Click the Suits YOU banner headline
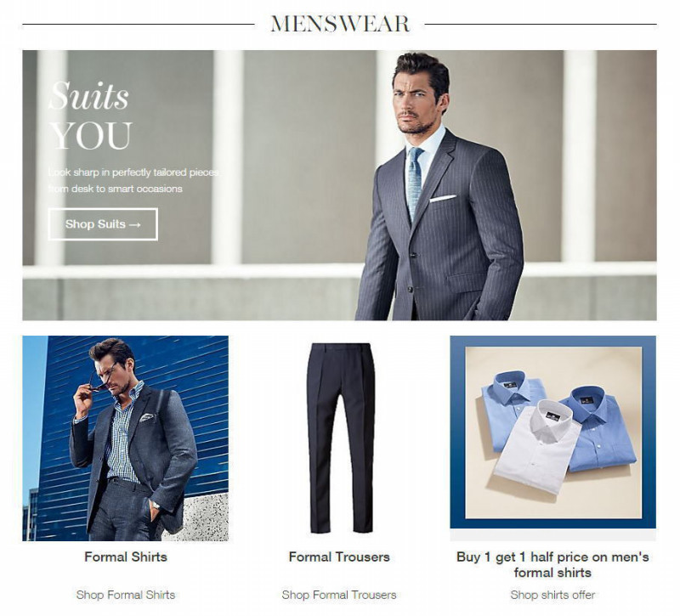Viewport: 680px width, 616px height. [x=90, y=116]
